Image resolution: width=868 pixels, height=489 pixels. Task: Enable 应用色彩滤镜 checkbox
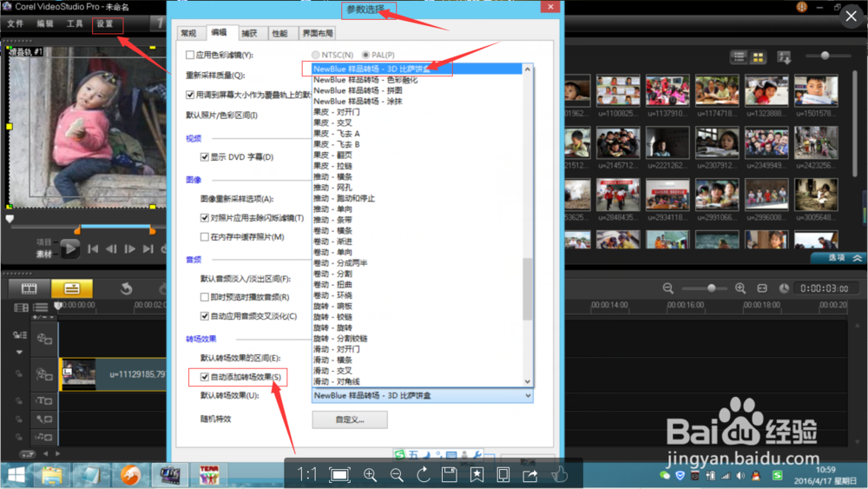[190, 55]
